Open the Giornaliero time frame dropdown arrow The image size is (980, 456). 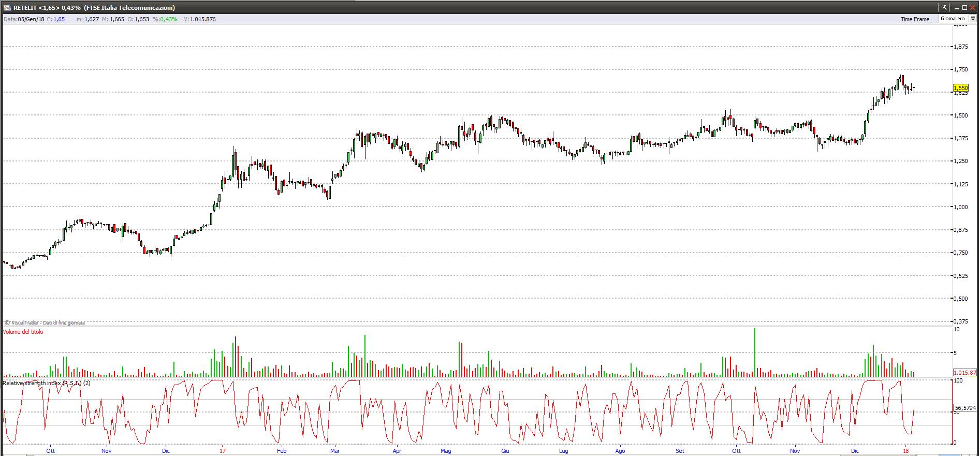coord(973,19)
